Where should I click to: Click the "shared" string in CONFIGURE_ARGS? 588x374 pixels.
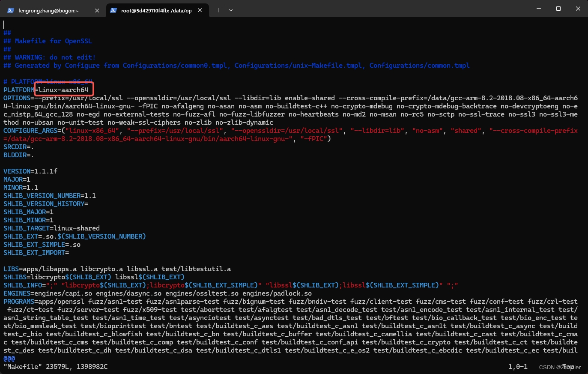(466, 131)
